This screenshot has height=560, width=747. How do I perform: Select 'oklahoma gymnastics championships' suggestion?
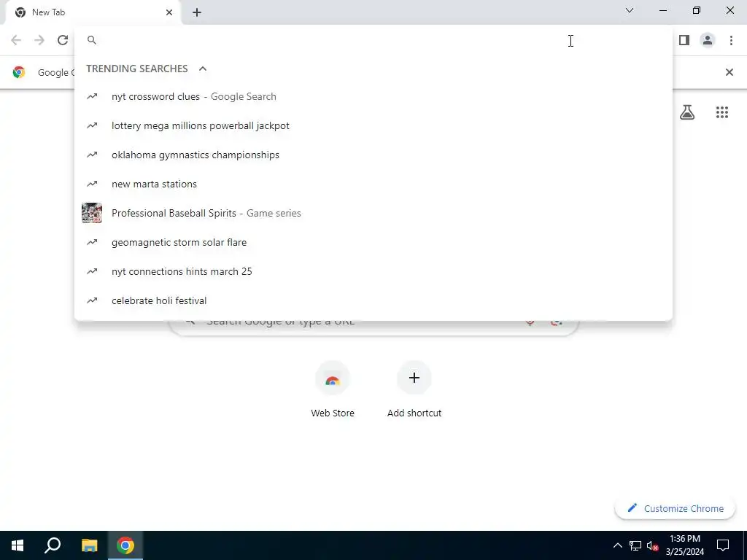pos(373,155)
